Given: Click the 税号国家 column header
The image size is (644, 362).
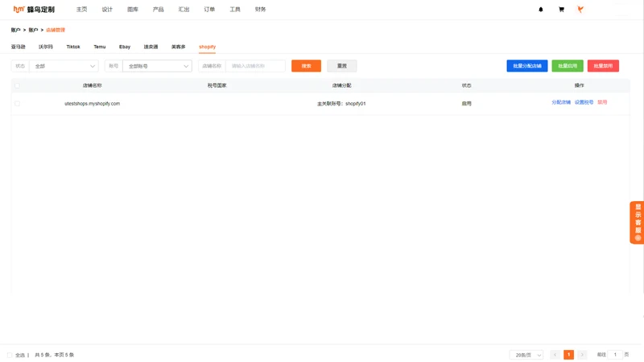Looking at the screenshot, I should pos(217,85).
